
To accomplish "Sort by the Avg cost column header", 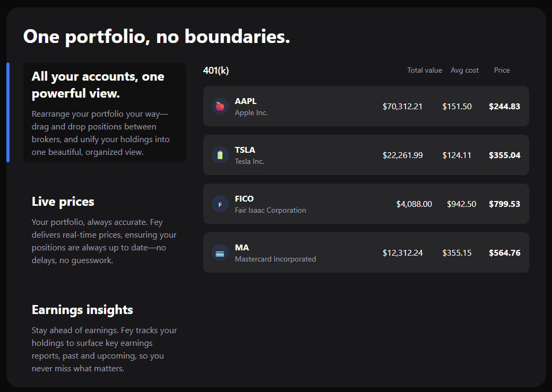I will tap(464, 70).
